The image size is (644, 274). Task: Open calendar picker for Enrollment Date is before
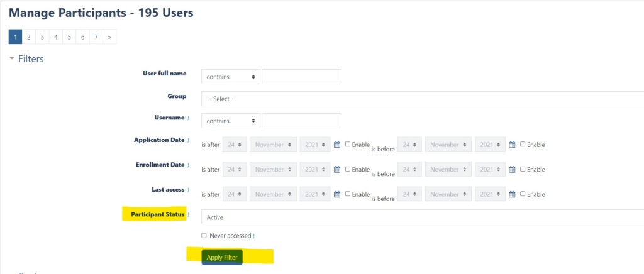[512, 170]
